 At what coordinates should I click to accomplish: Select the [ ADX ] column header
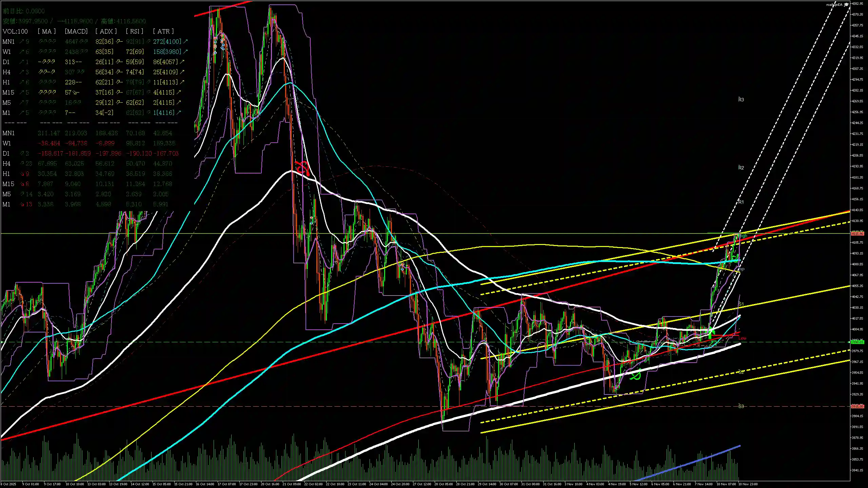(x=106, y=31)
